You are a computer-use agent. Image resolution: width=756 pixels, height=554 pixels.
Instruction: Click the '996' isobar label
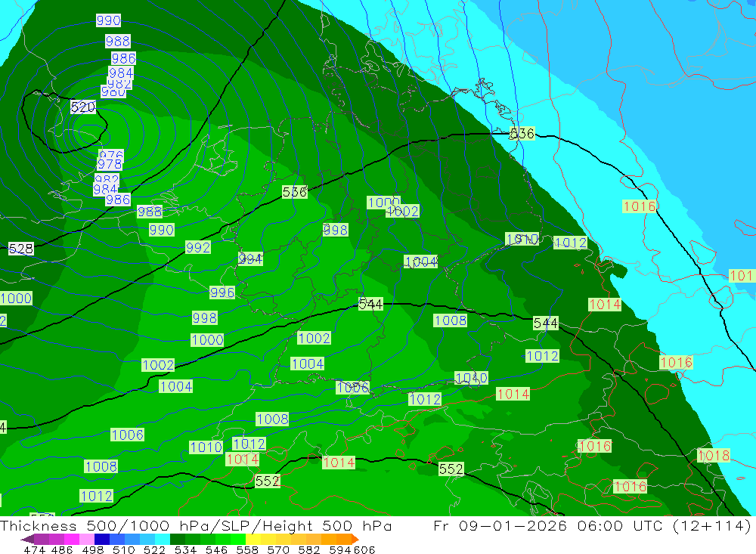click(x=222, y=292)
